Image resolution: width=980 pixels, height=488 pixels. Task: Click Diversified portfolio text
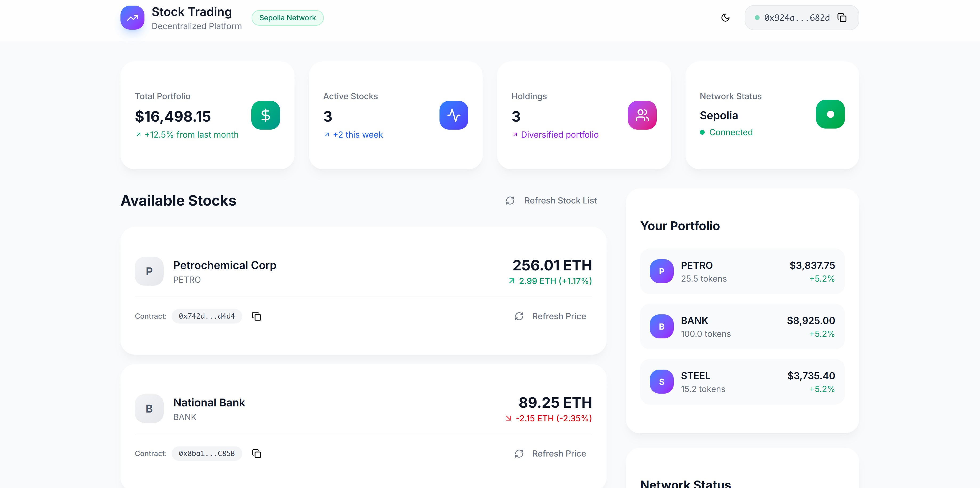point(560,135)
